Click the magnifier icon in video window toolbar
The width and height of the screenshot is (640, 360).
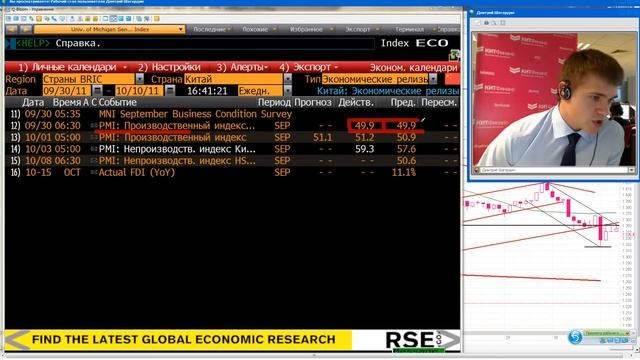(x=494, y=23)
